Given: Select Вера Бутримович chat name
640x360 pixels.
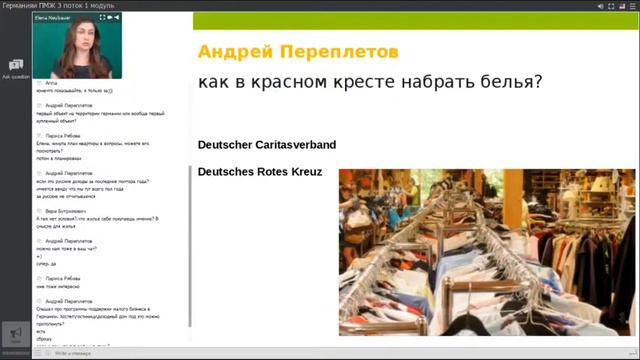Looking at the screenshot, I should (x=66, y=211).
